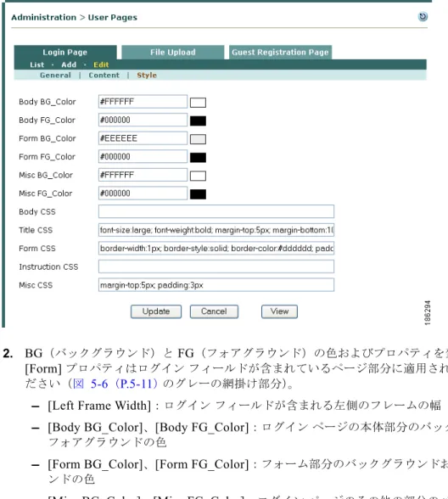The height and width of the screenshot is (499, 448).
Task: Switch to the Login Page tab
Action: tap(65, 53)
